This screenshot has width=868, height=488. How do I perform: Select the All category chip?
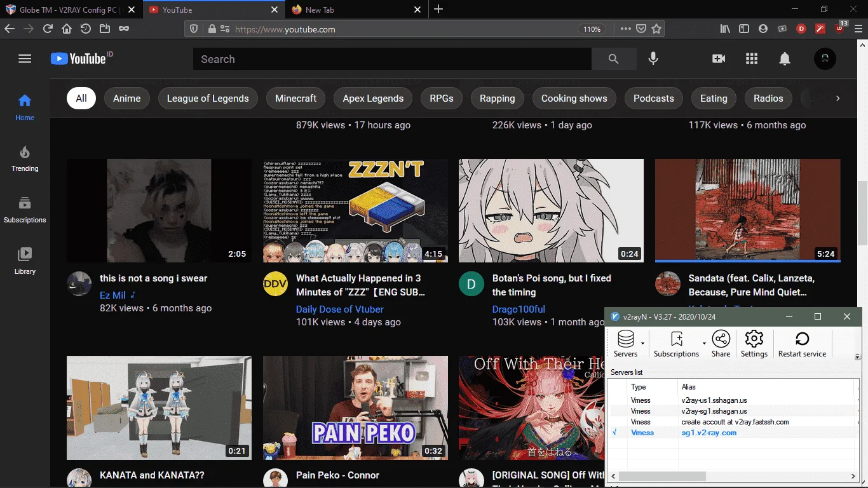click(81, 98)
